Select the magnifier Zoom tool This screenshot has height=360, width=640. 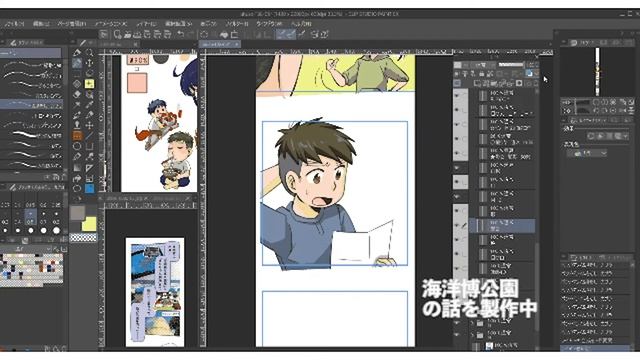(x=89, y=53)
